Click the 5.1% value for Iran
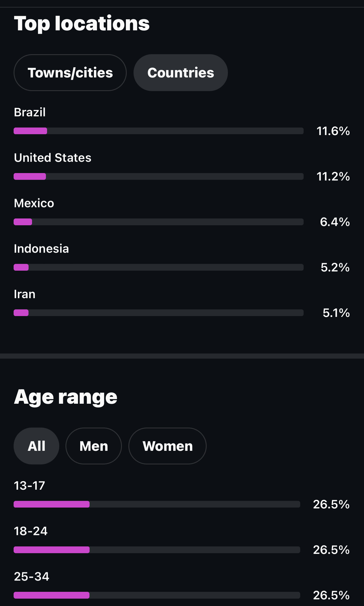Screen dimensions: 364x606 pos(336,313)
